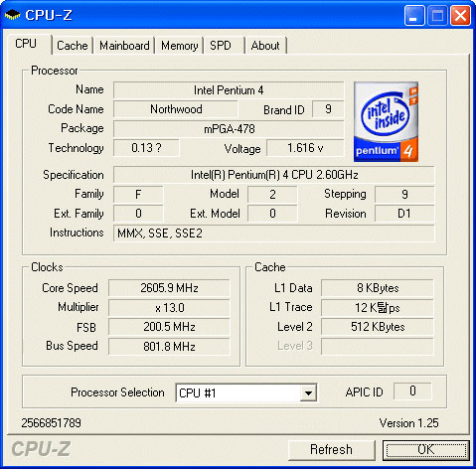This screenshot has height=469, width=476.
Task: Click the APIC ID value 0
Action: tap(412, 391)
